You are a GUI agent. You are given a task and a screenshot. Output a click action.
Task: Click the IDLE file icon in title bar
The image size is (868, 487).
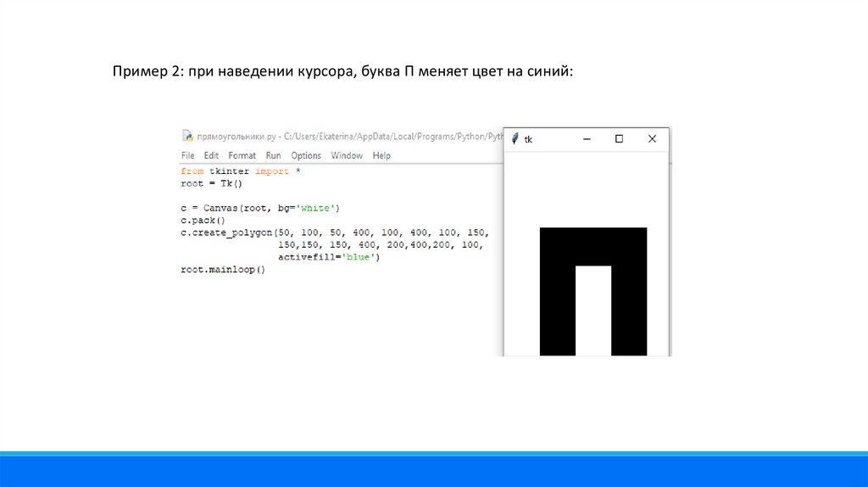[x=187, y=136]
